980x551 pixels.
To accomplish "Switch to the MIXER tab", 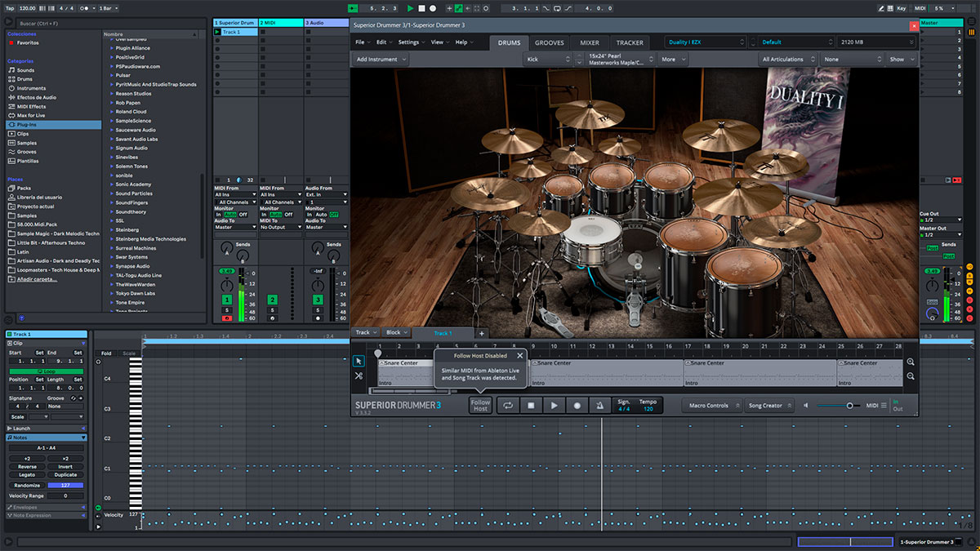I will [590, 42].
